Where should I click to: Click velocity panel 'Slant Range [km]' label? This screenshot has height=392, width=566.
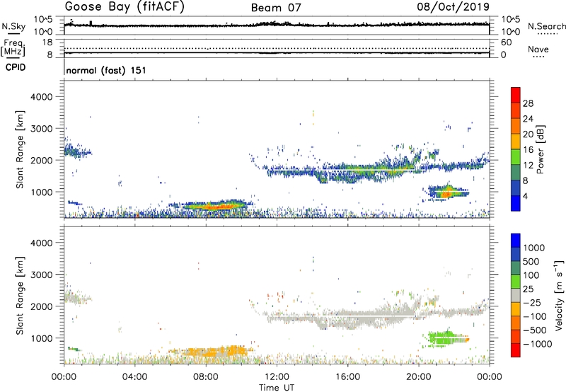[20, 296]
